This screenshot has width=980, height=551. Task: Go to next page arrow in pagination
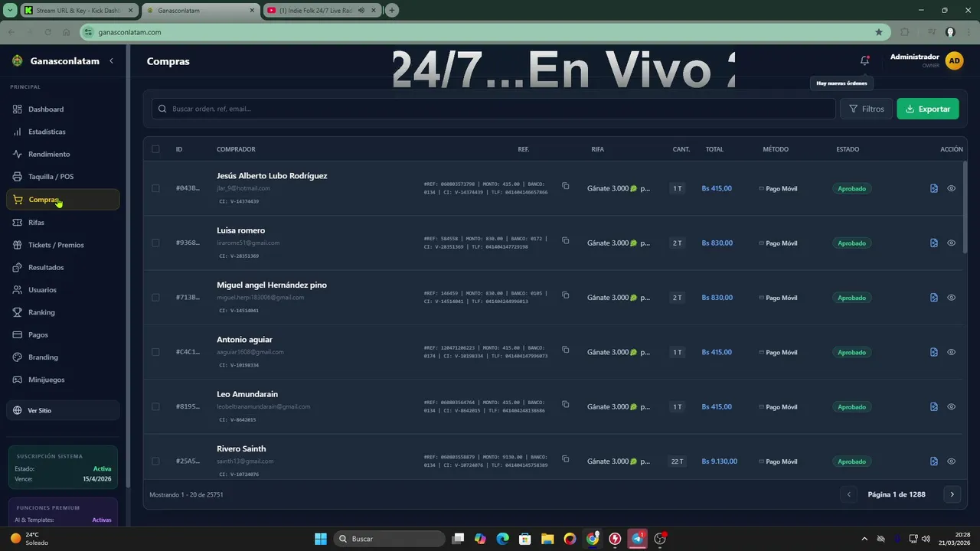[952, 494]
